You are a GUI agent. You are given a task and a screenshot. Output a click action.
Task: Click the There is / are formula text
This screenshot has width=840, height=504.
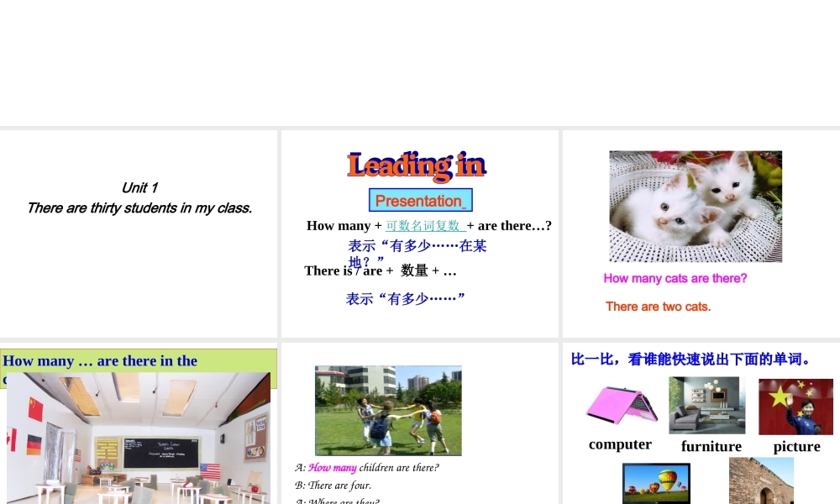pyautogui.click(x=379, y=270)
